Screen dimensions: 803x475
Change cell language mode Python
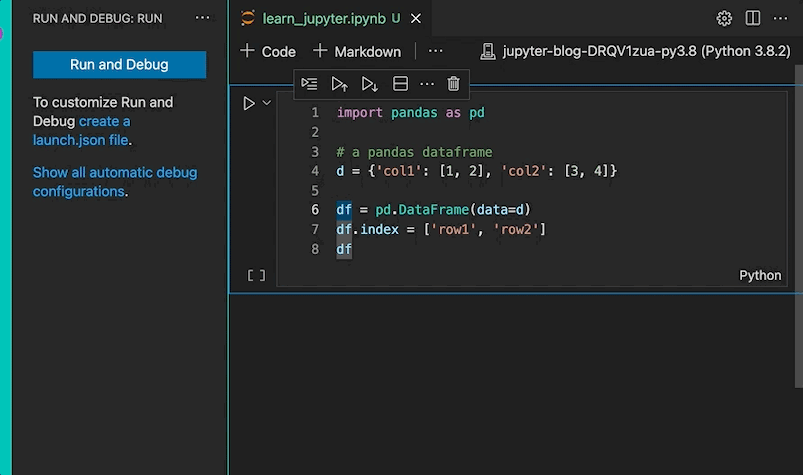[760, 275]
